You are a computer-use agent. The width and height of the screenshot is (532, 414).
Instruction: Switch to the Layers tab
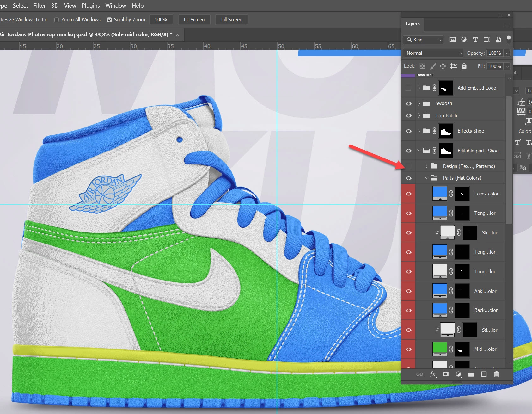[413, 24]
